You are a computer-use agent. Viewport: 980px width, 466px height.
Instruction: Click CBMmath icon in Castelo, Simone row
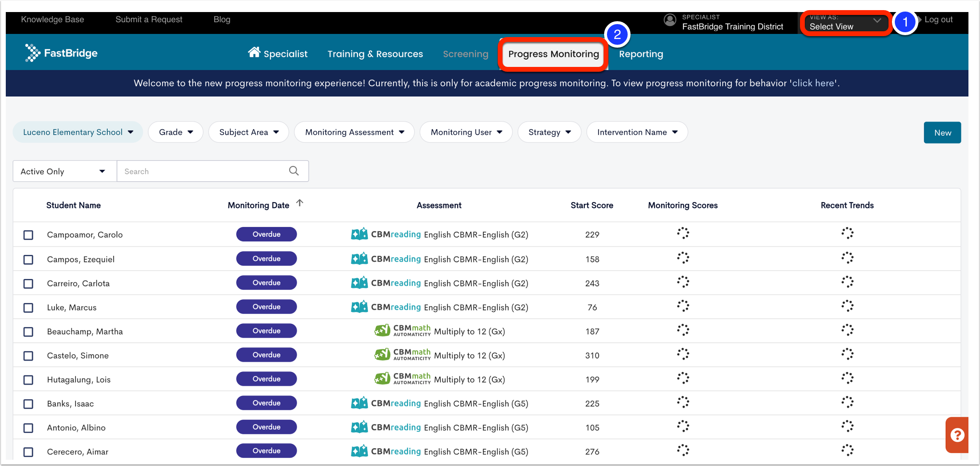pos(382,354)
